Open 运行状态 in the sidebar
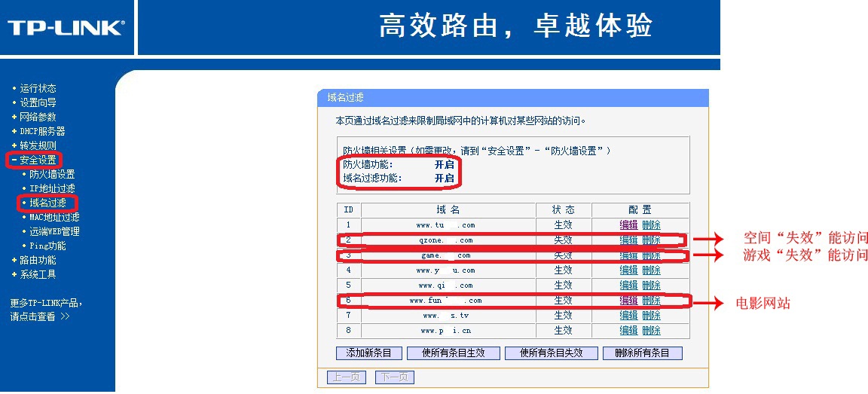This screenshot has height=394, width=868. point(38,88)
